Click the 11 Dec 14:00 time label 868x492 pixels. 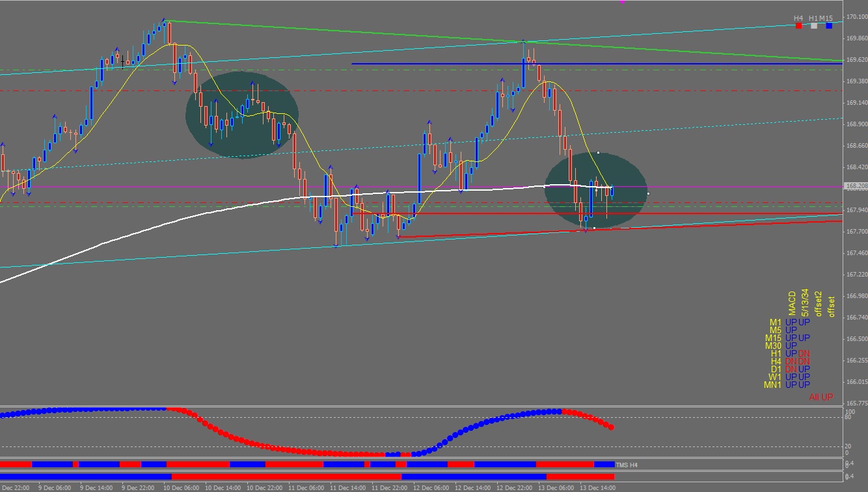click(x=347, y=487)
